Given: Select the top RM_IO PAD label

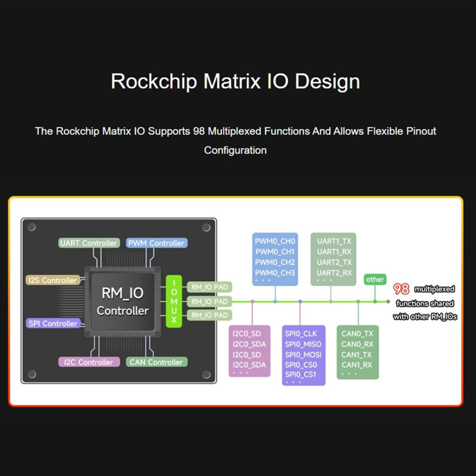Looking at the screenshot, I should pos(210,287).
